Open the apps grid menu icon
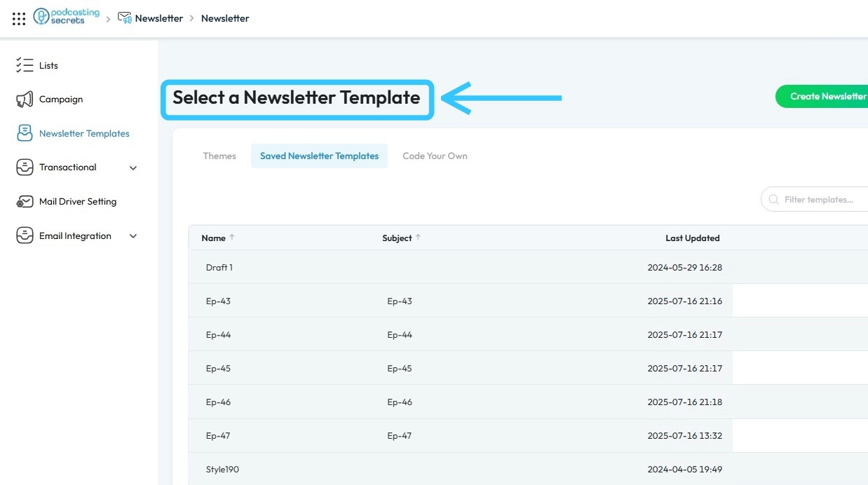This screenshot has height=485, width=868. click(x=19, y=19)
